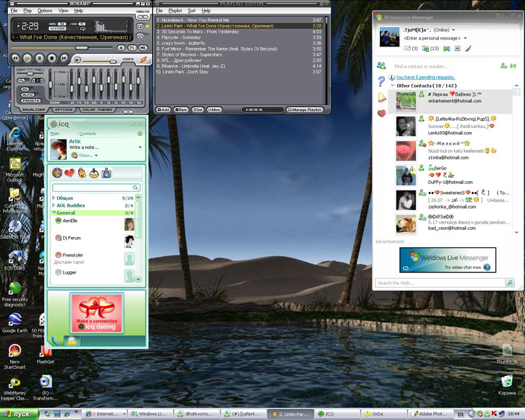Open the ICQ Main menu
Image resolution: width=525 pixels, height=420 pixels.
(x=55, y=133)
